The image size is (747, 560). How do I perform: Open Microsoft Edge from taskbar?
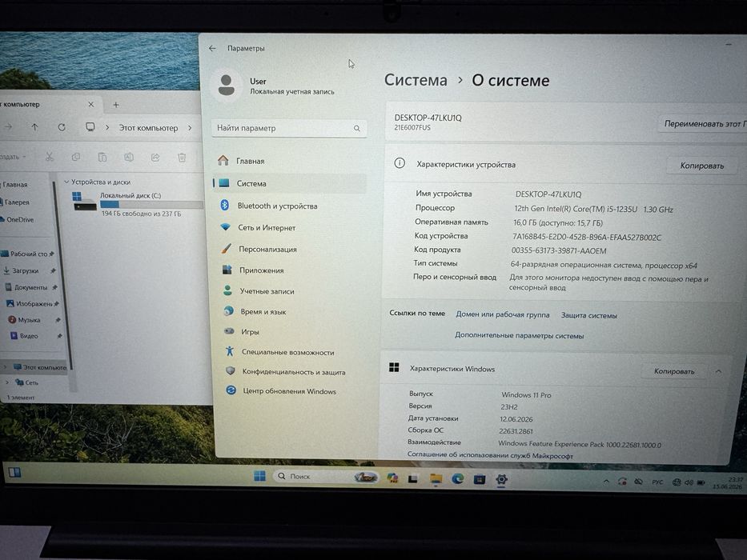pos(457,478)
